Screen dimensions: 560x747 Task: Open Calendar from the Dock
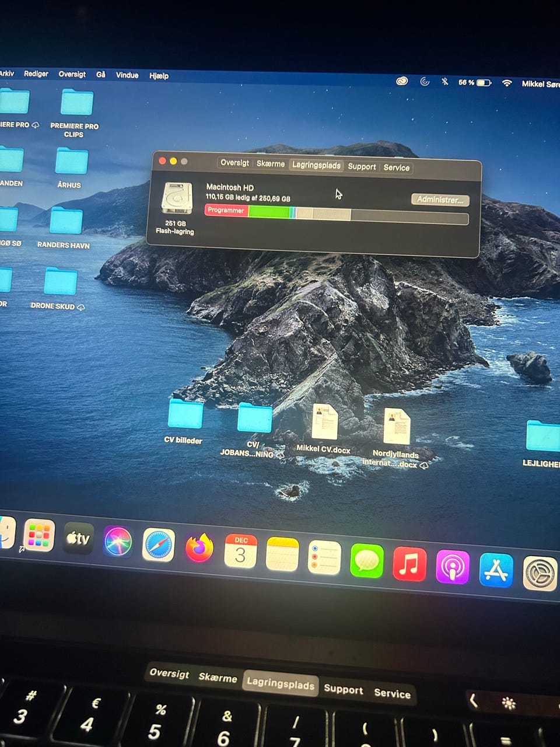pyautogui.click(x=240, y=551)
